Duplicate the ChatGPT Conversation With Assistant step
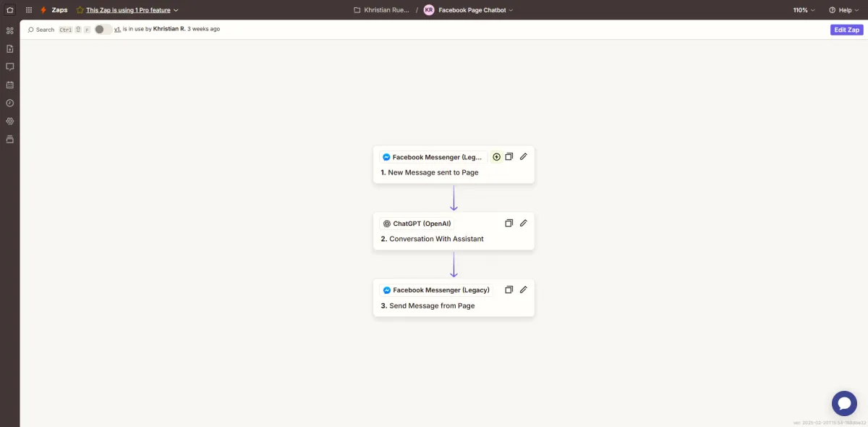 coord(509,223)
